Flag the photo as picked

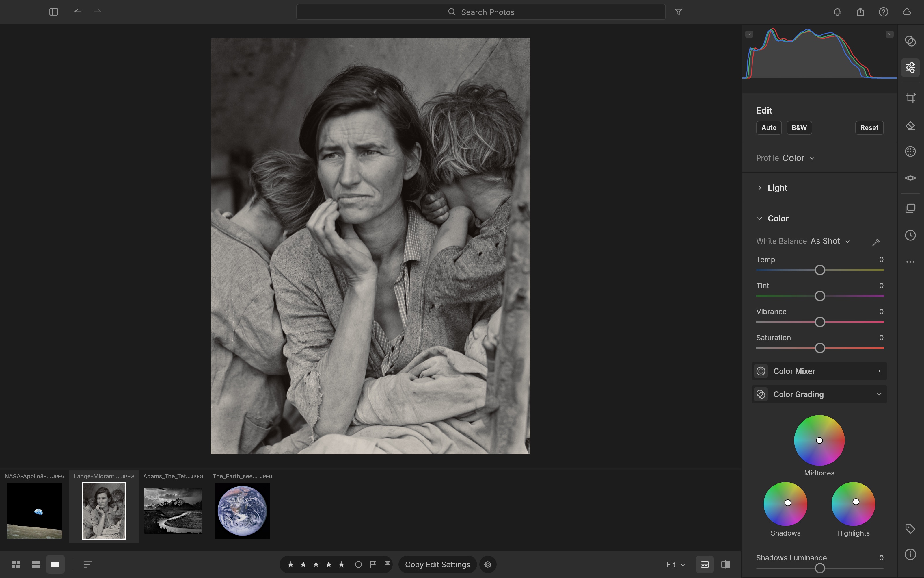point(373,564)
